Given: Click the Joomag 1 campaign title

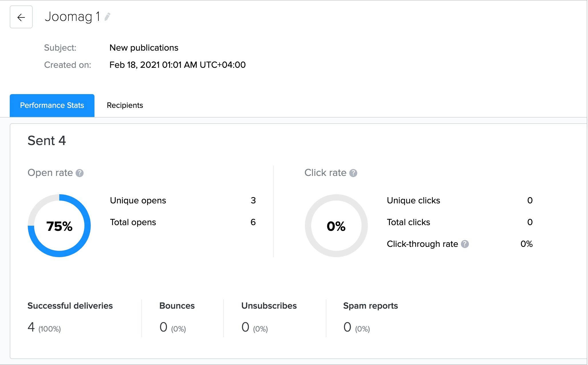Looking at the screenshot, I should tap(72, 17).
